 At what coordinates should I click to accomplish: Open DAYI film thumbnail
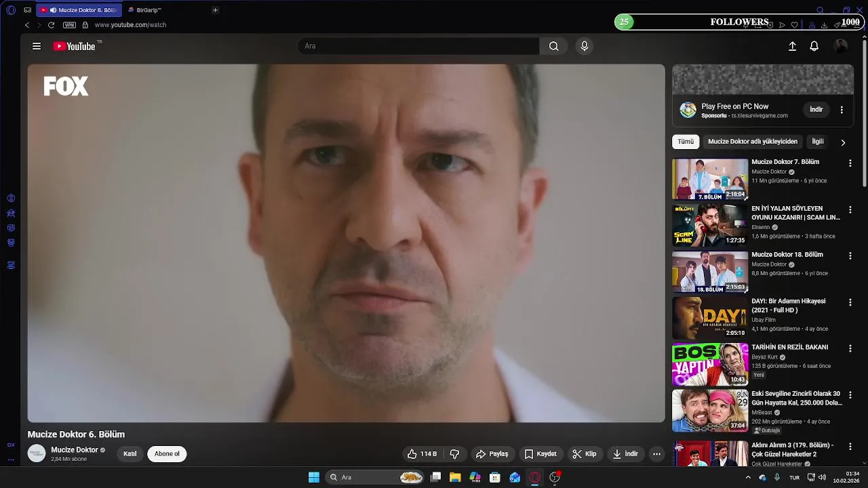pos(710,318)
